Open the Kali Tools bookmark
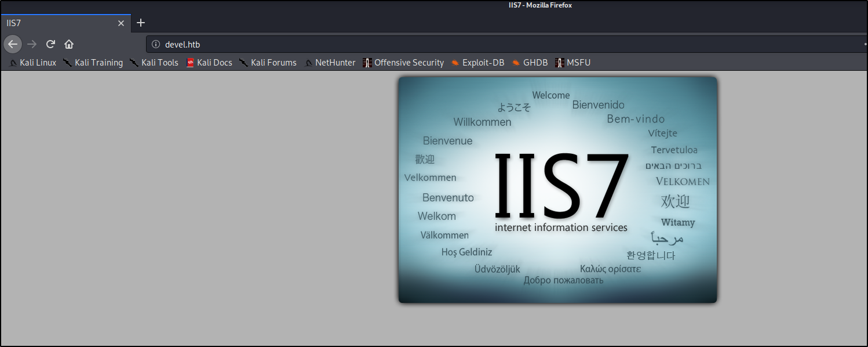868x347 pixels. [x=154, y=63]
